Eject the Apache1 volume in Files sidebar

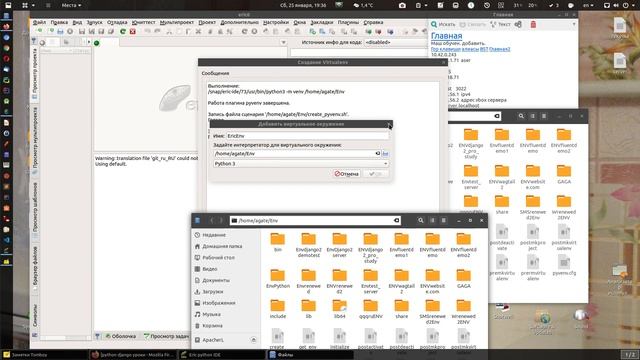click(x=253, y=340)
